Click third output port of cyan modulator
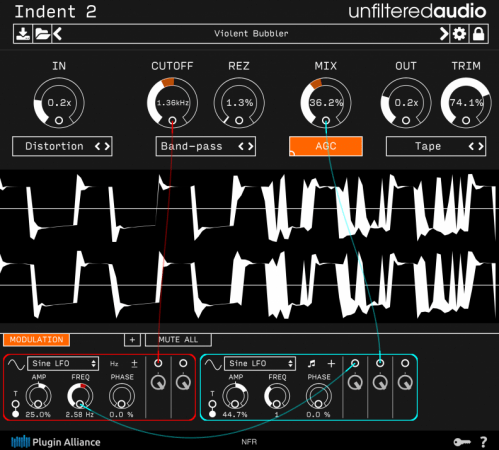The height and width of the screenshot is (450, 499). (x=405, y=363)
